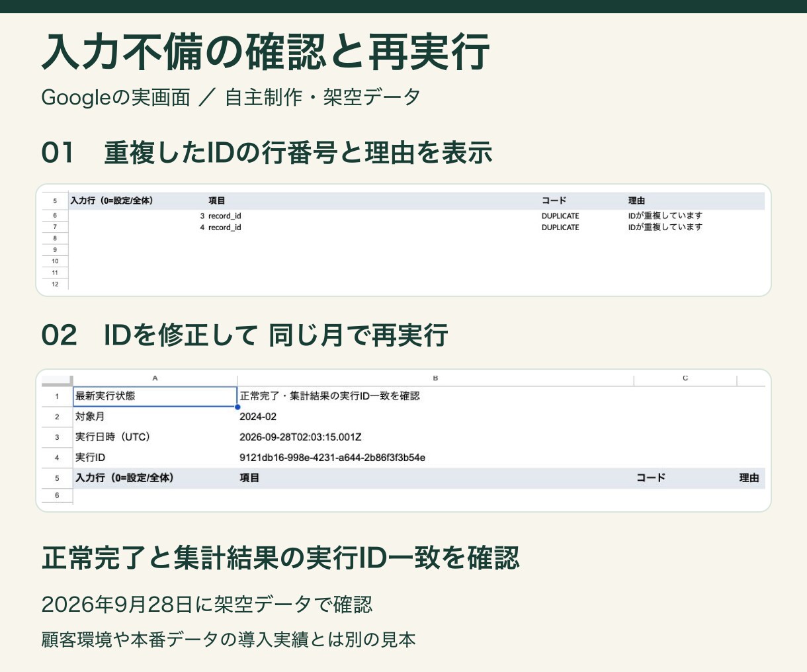Select row header 9 in section 01 sheet

click(55, 250)
